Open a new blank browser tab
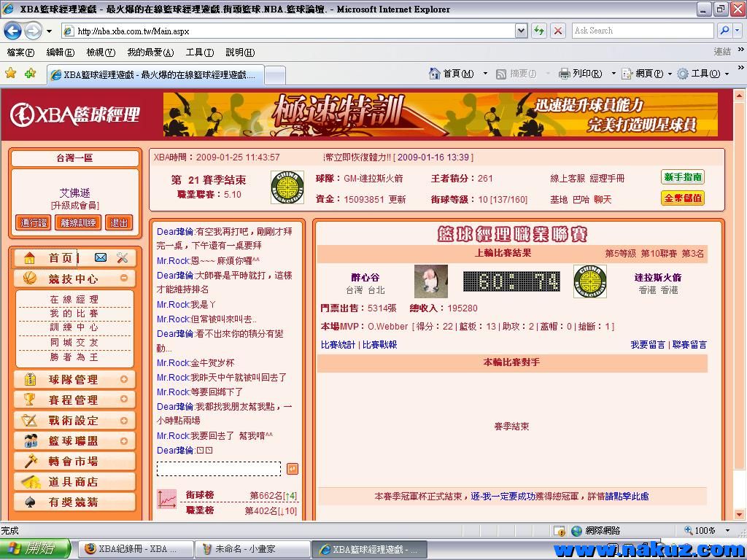Image resolution: width=747 pixels, height=560 pixels. point(275,75)
